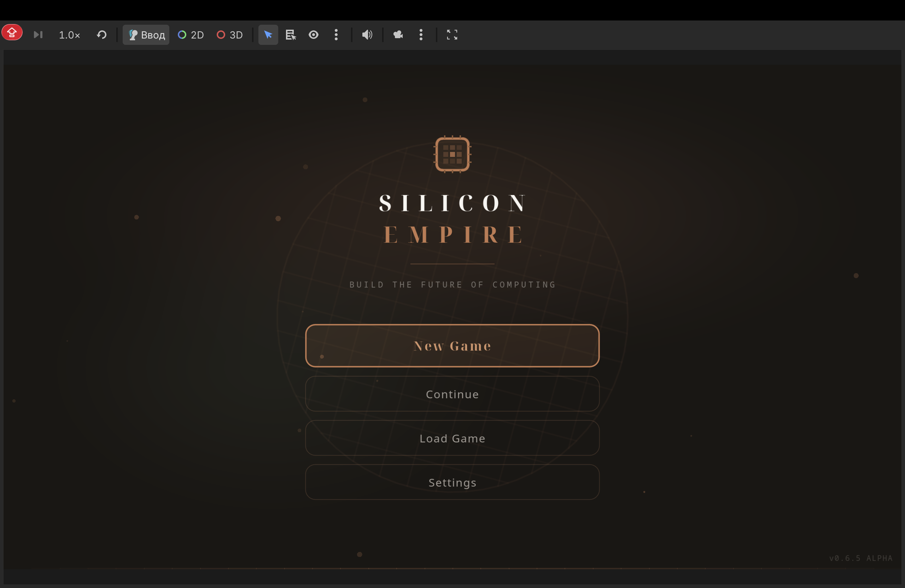The width and height of the screenshot is (905, 588).
Task: Open the camera options three-dot menu
Action: pyautogui.click(x=421, y=35)
